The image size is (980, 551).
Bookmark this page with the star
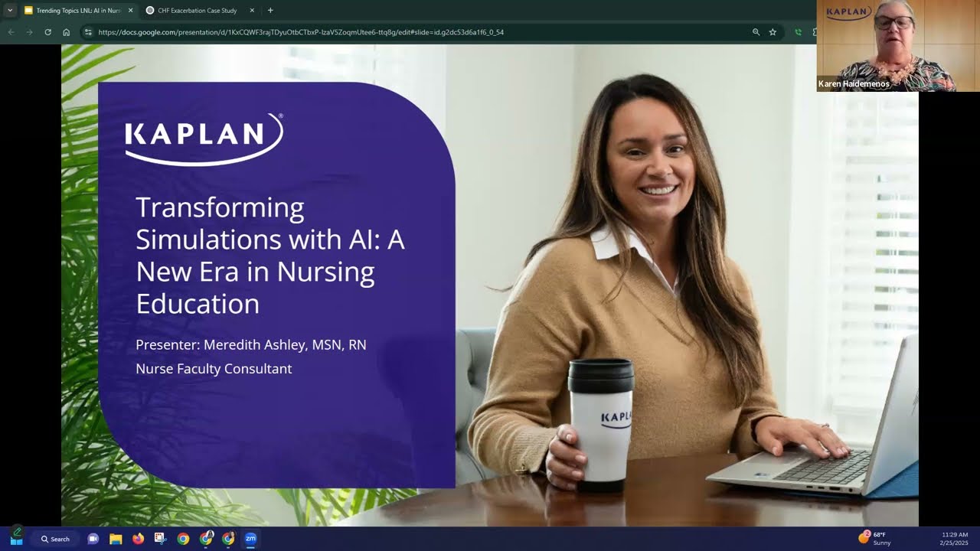tap(773, 32)
